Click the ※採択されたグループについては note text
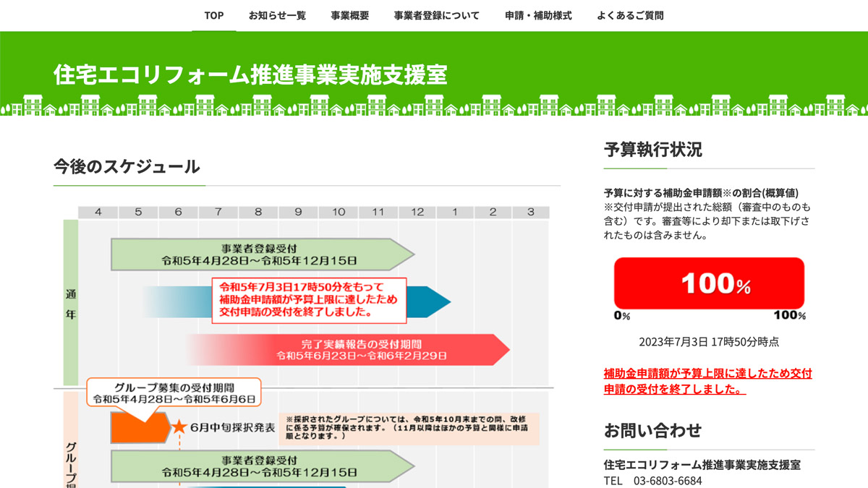 409,428
